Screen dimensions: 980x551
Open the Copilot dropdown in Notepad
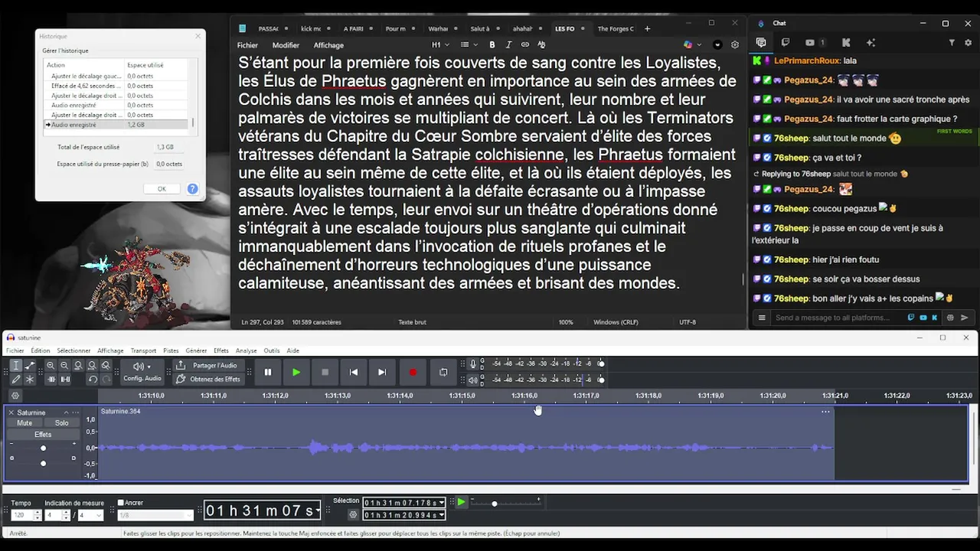pyautogui.click(x=691, y=44)
